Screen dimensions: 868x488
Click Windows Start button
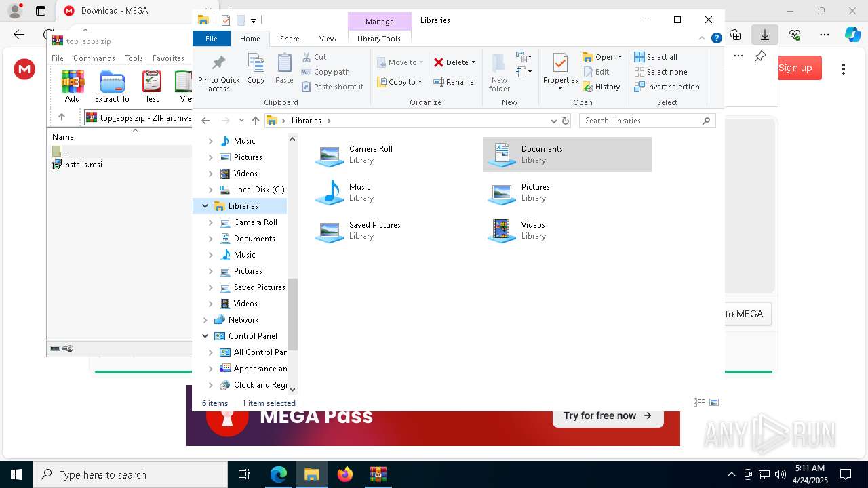16,474
